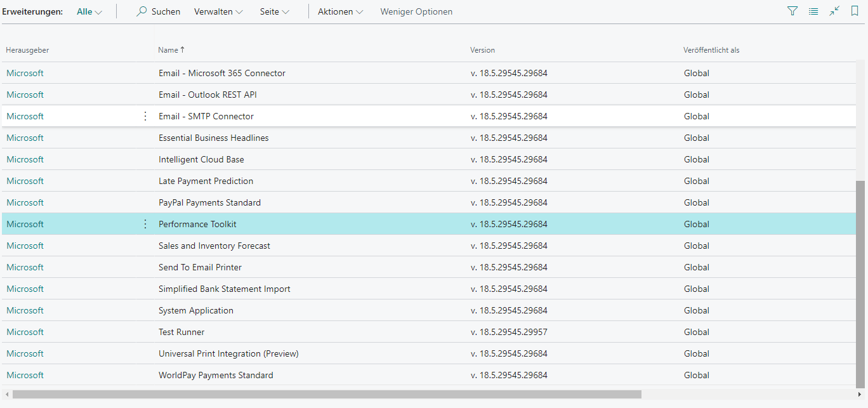
Task: Select the PayPal Payments Standard name
Action: [x=209, y=202]
